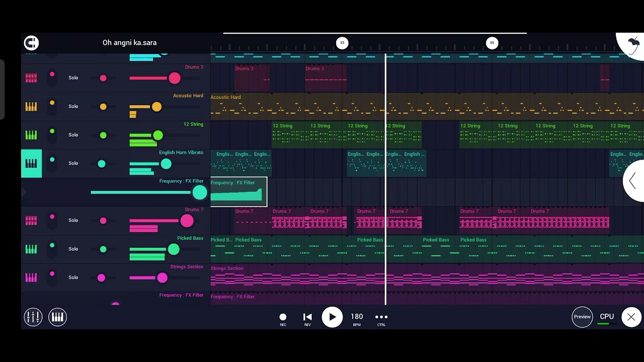Toggle mute switch on Acoustic Hard track
The image size is (644, 362).
[52, 106]
